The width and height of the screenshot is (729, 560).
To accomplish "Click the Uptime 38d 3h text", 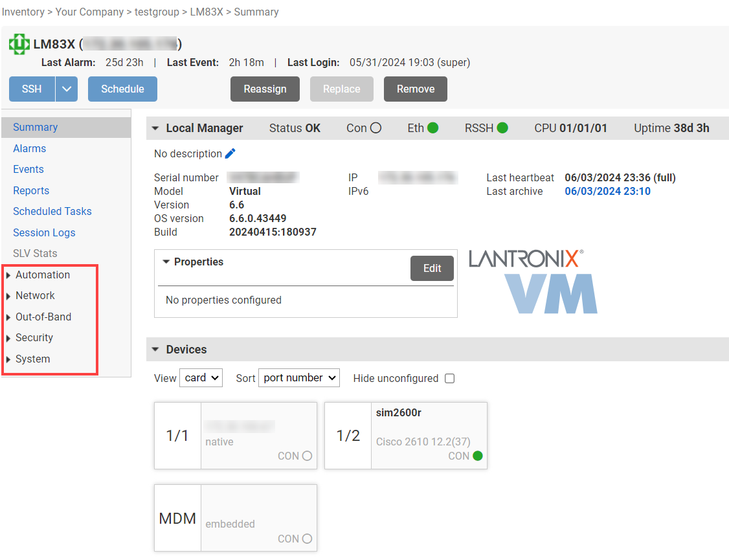I will (671, 128).
